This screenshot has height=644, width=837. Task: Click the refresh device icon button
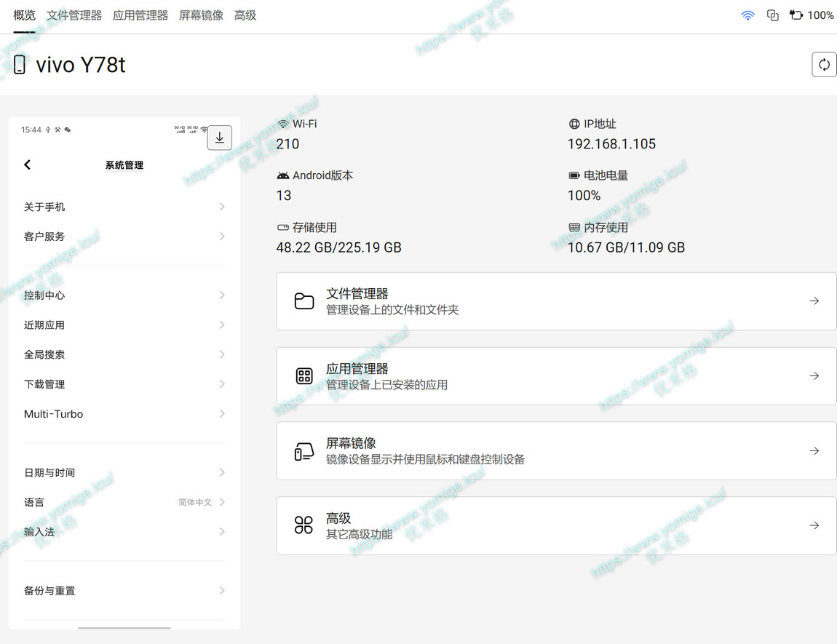click(x=824, y=65)
